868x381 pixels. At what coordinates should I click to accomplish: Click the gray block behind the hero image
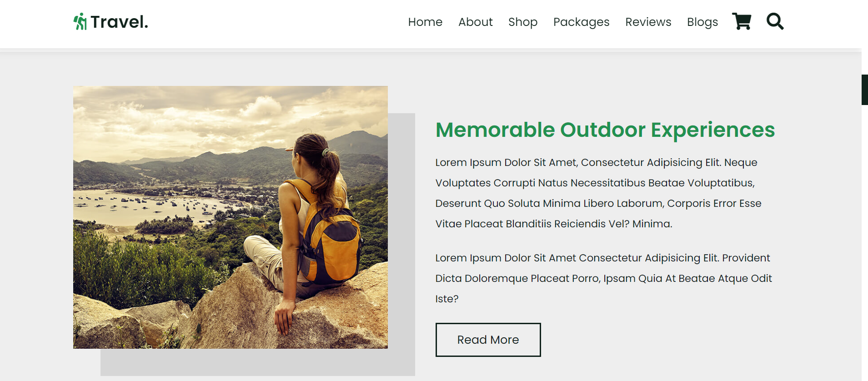[x=402, y=364]
